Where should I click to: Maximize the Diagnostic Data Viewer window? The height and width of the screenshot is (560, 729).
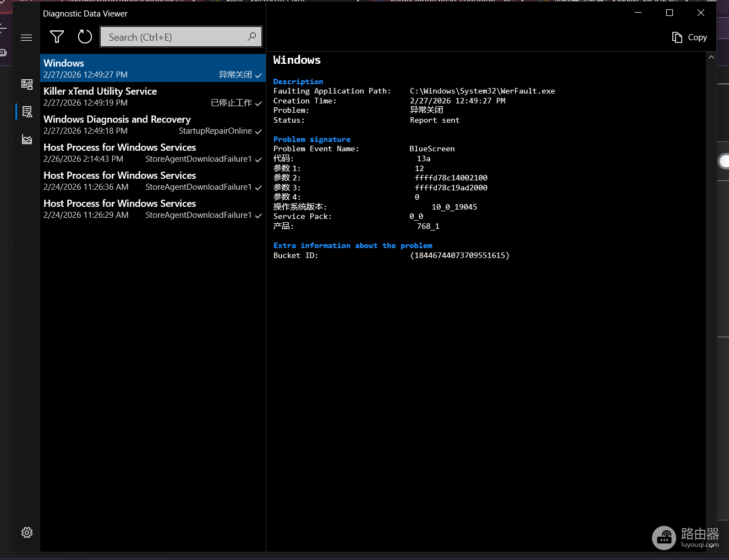point(670,13)
